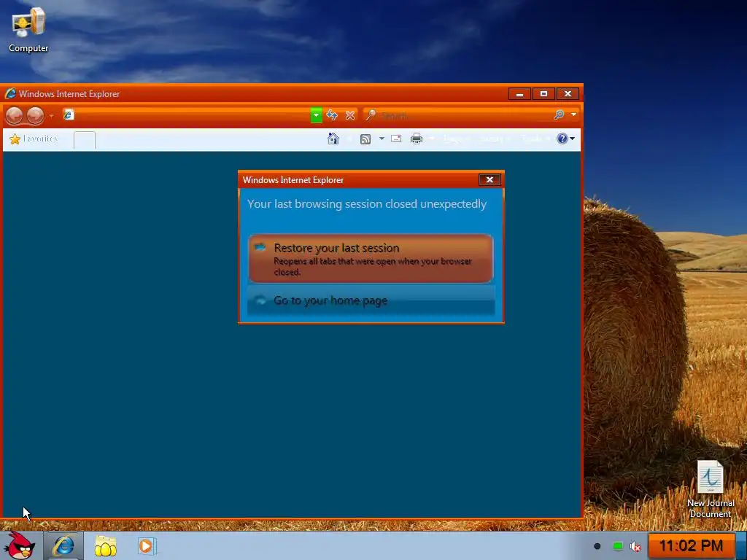Viewport: 747px width, 560px height.
Task: Click Internet Explorer in the taskbar
Action: coord(63,545)
